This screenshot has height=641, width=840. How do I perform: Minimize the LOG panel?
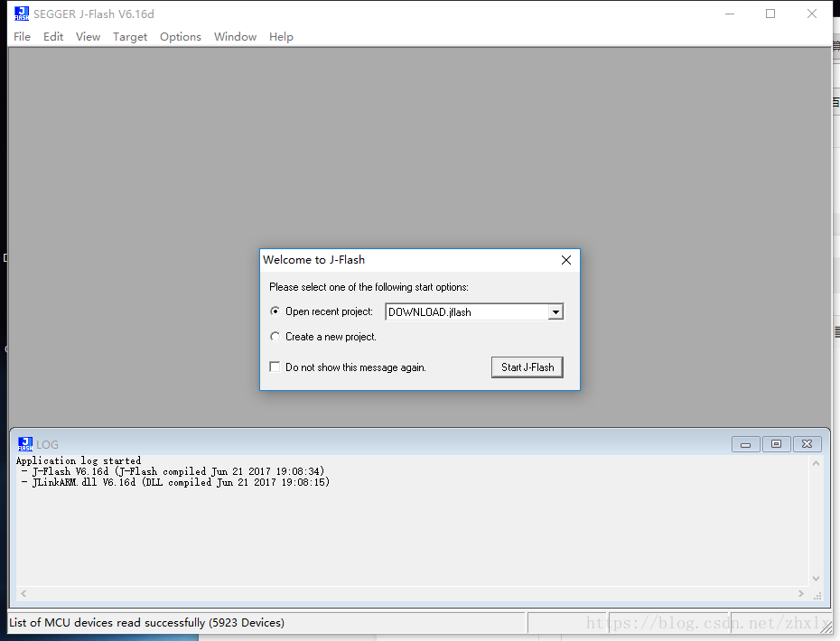(x=746, y=444)
